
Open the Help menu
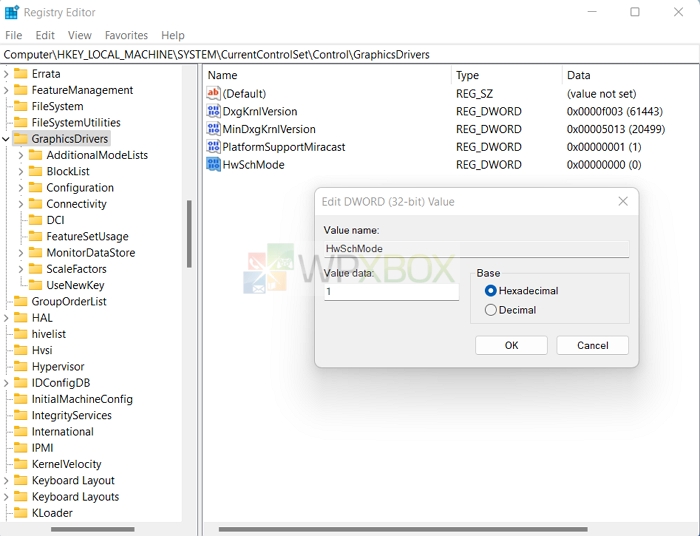tap(173, 35)
